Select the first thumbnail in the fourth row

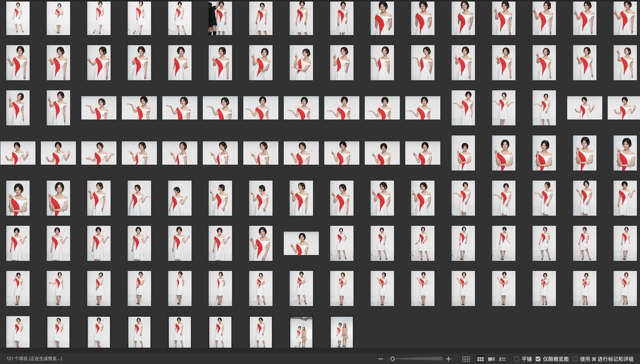click(x=18, y=153)
